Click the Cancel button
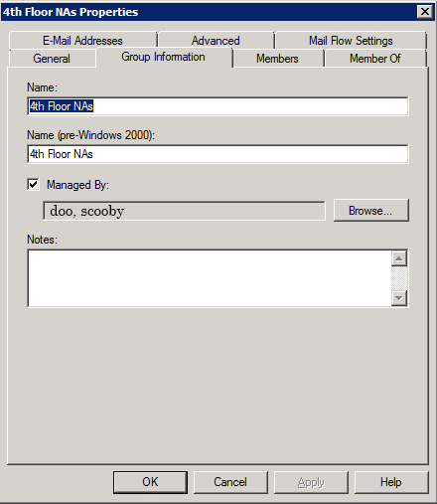437x504 pixels. [230, 482]
